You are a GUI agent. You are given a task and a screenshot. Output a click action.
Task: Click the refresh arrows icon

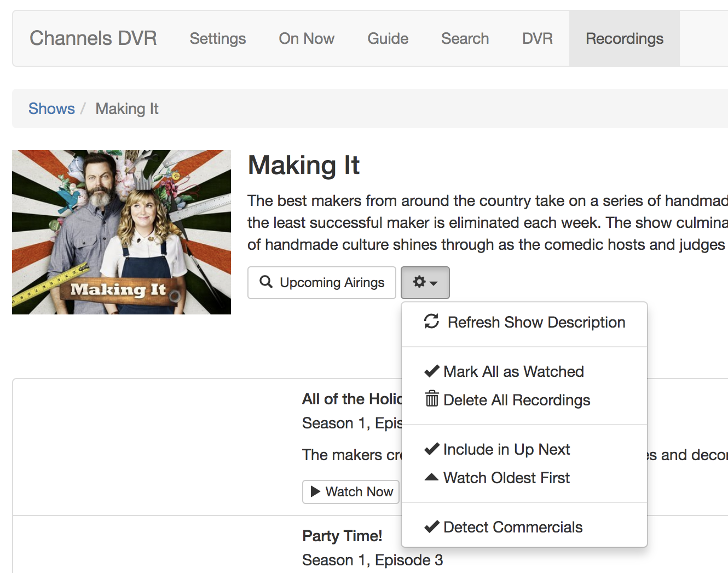(x=431, y=322)
